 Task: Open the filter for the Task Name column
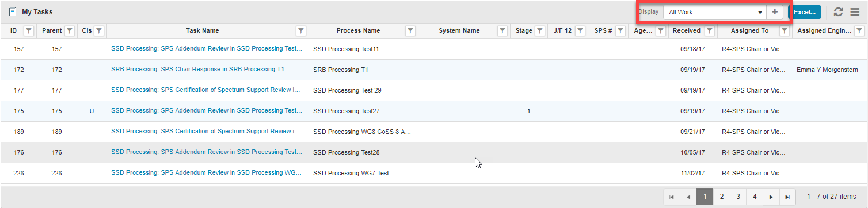300,31
